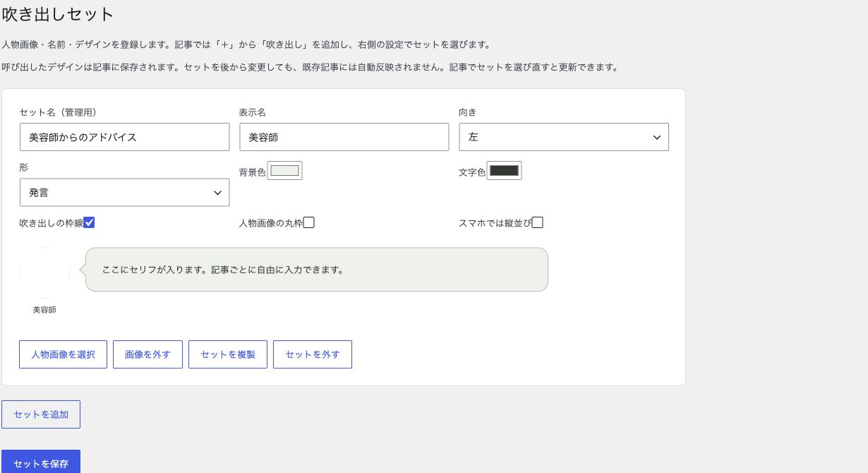Click the セット名（管理用） input field
868x473 pixels.
tap(124, 137)
